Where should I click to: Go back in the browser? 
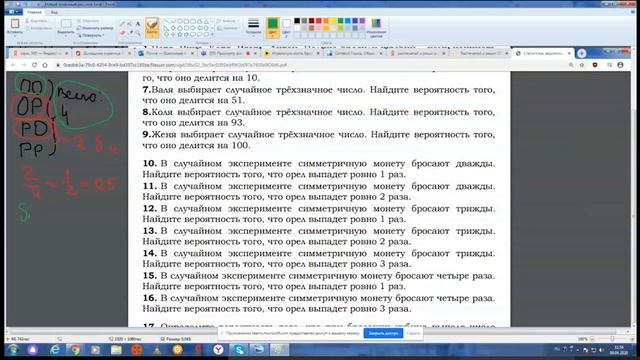pyautogui.click(x=13, y=65)
